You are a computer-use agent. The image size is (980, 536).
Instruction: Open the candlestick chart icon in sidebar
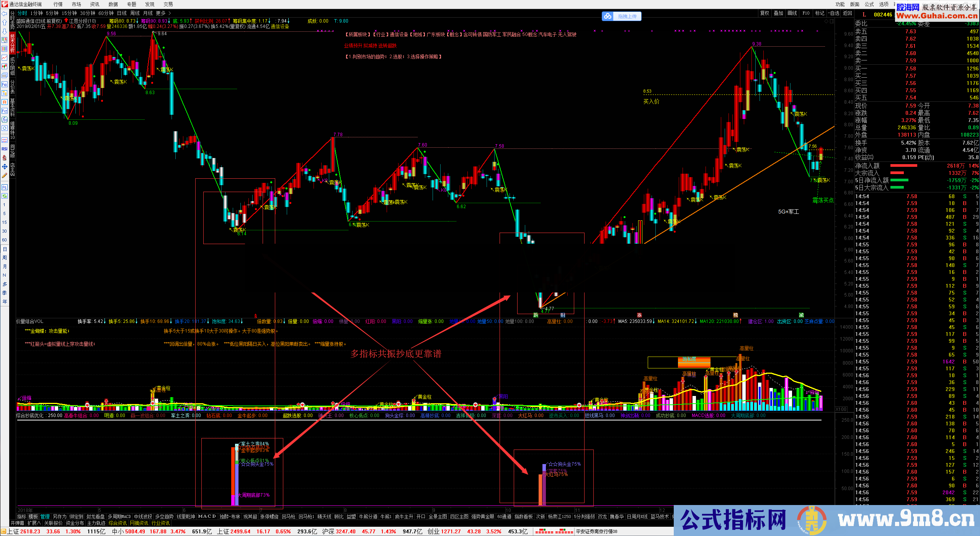pyautogui.click(x=5, y=67)
